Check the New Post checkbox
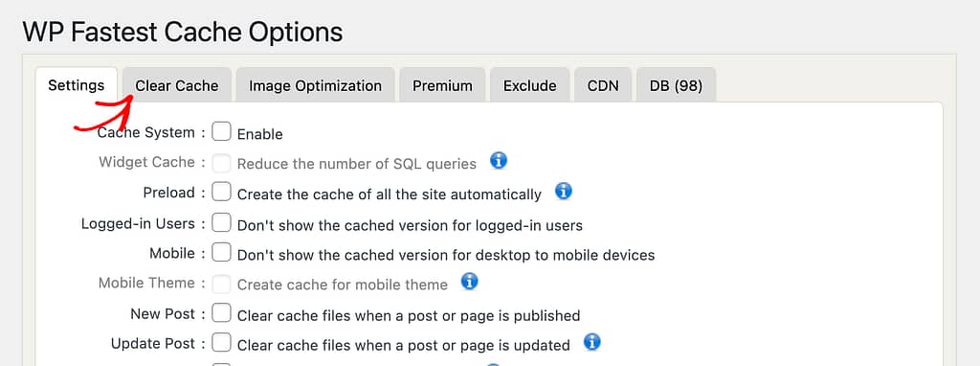980x366 pixels. (x=221, y=313)
